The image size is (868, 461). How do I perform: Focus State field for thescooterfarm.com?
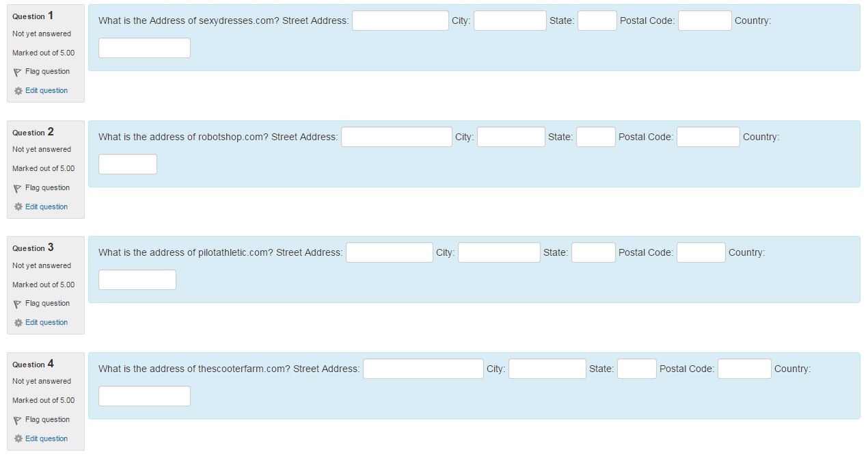tap(637, 369)
